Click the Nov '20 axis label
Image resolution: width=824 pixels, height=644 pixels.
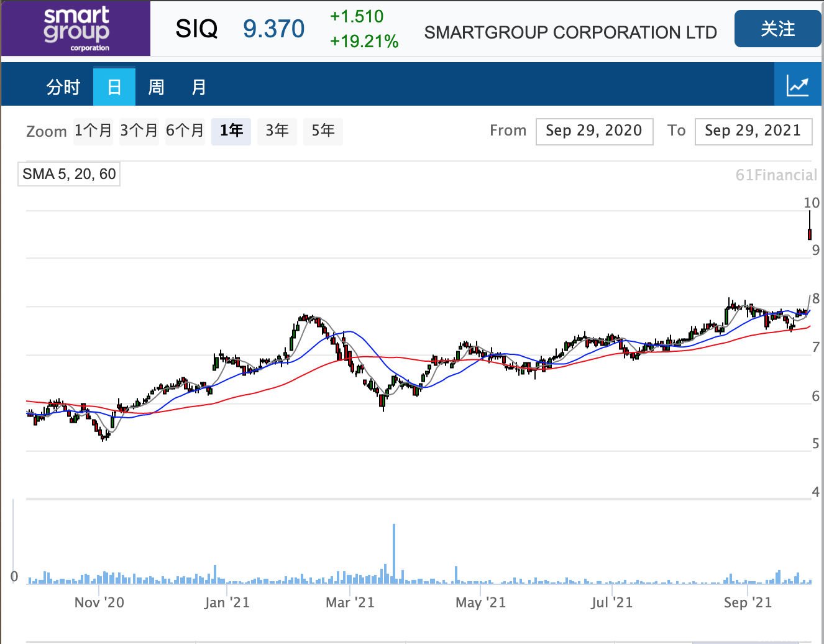click(99, 602)
